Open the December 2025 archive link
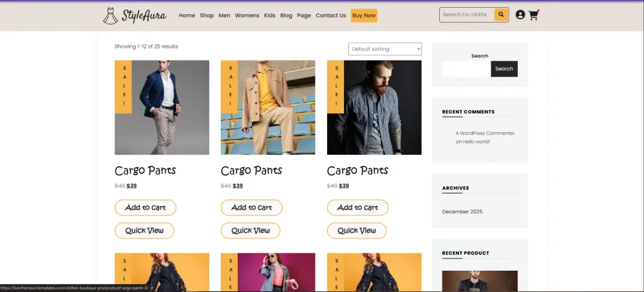This screenshot has height=292, width=644. (x=462, y=211)
